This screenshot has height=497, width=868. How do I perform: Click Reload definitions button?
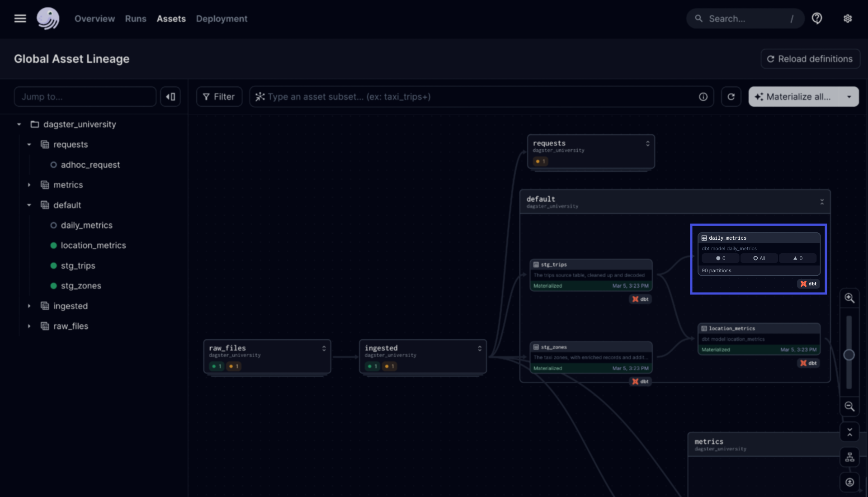click(x=810, y=59)
